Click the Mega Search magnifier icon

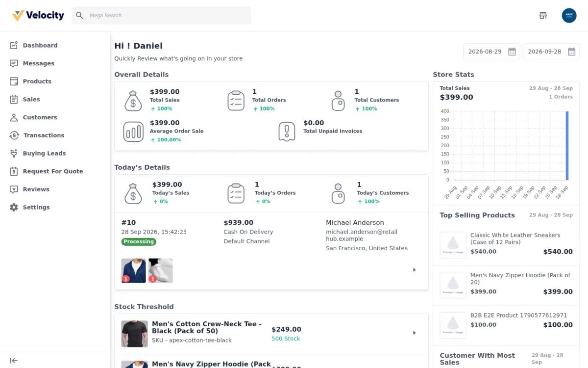pyautogui.click(x=79, y=16)
